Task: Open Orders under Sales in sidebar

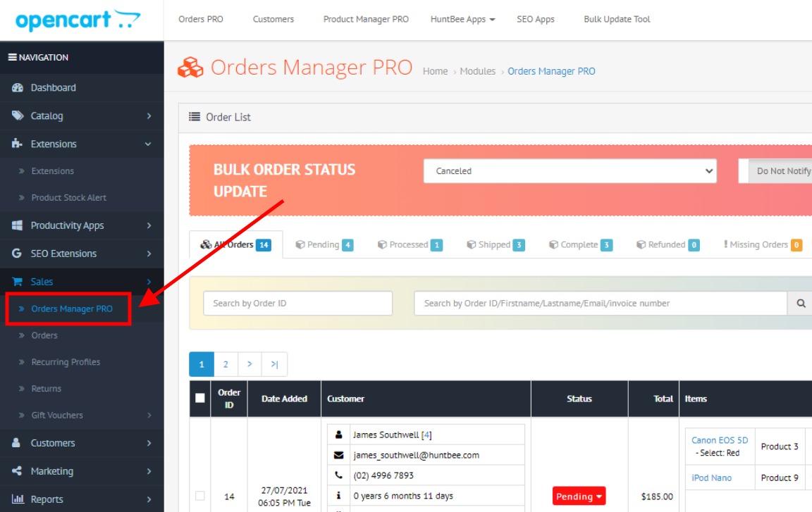Action: tap(44, 335)
